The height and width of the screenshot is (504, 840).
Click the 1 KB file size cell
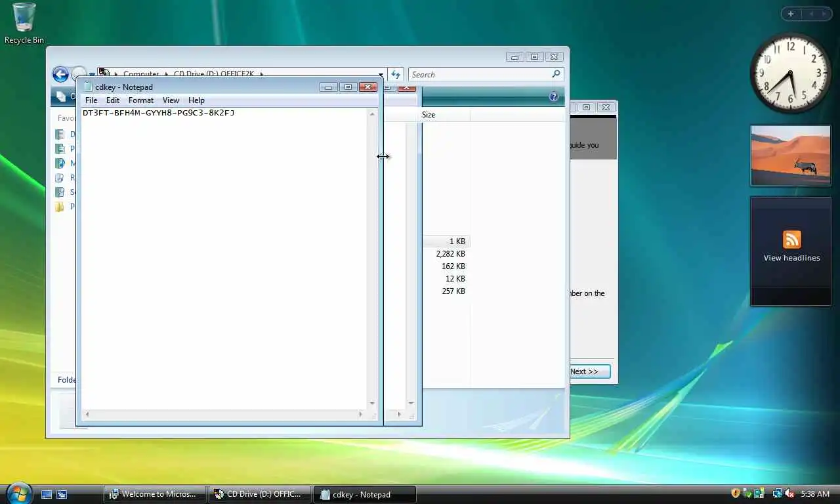(457, 241)
